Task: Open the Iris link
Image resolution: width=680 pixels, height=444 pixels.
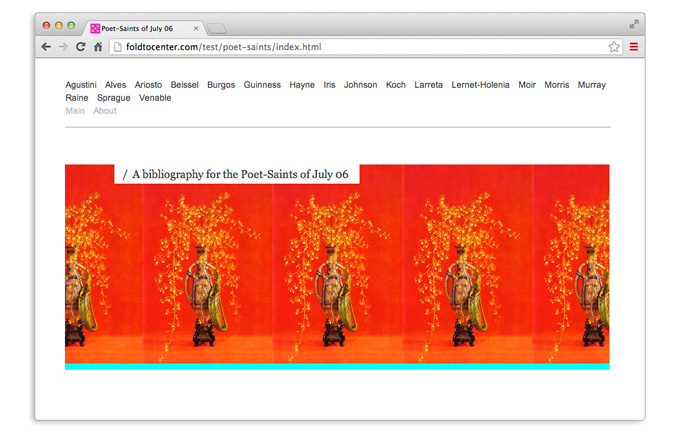Action: (329, 85)
